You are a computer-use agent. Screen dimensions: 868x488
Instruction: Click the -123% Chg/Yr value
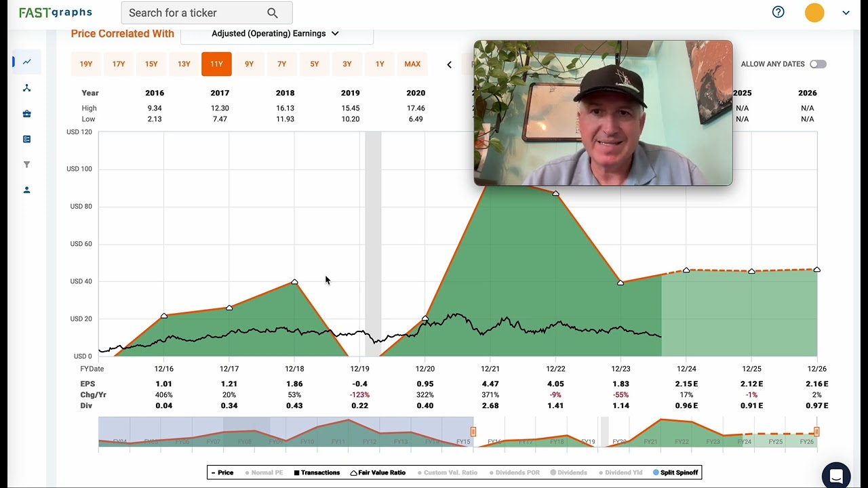359,395
